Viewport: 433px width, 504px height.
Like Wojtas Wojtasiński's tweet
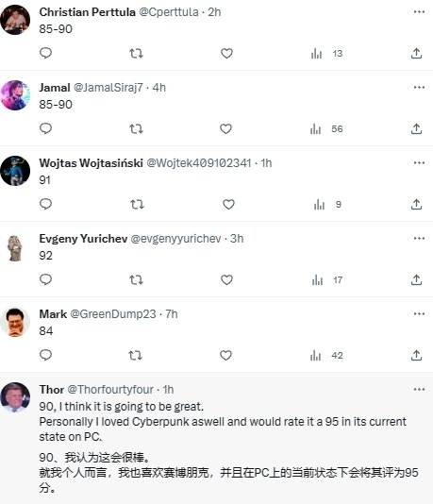(x=228, y=205)
